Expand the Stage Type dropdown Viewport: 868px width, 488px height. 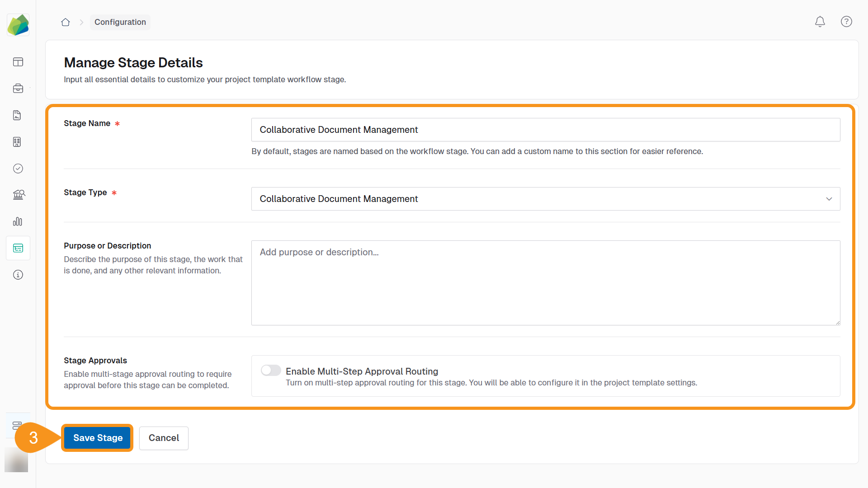click(x=829, y=199)
